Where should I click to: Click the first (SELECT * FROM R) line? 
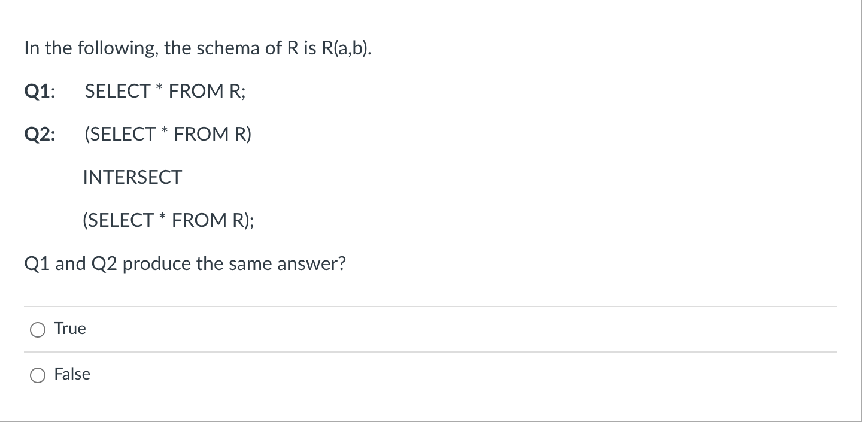pyautogui.click(x=167, y=134)
